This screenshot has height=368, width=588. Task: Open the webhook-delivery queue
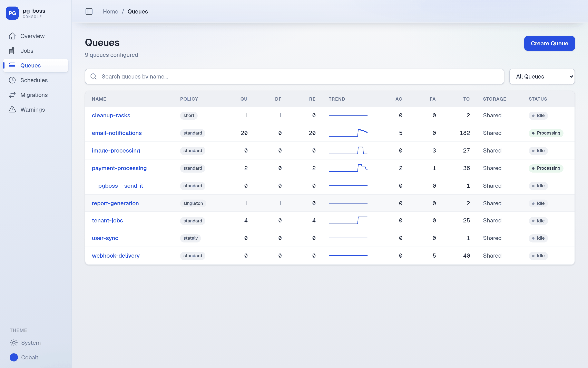click(116, 256)
